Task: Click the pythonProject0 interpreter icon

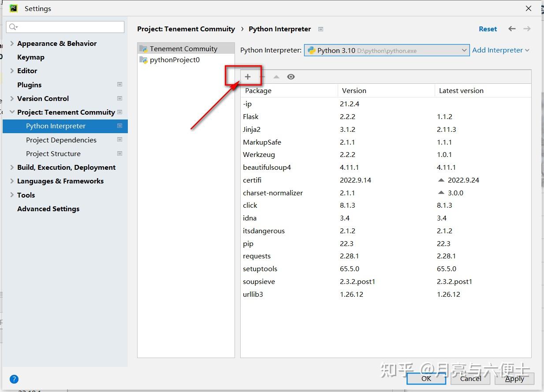Action: coord(144,60)
